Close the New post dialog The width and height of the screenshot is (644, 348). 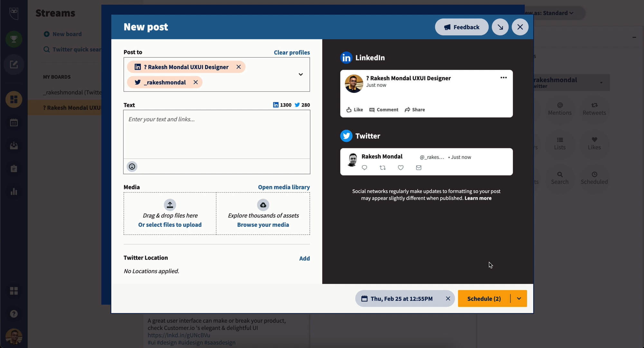[520, 27]
